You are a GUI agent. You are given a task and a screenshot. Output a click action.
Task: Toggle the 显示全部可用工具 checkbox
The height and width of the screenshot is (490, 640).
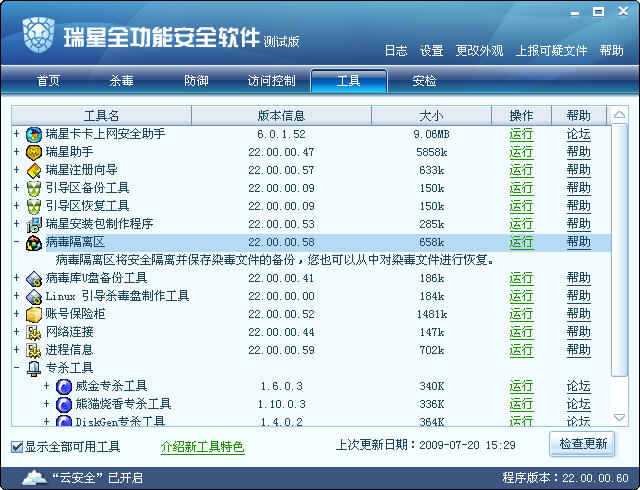tap(17, 447)
